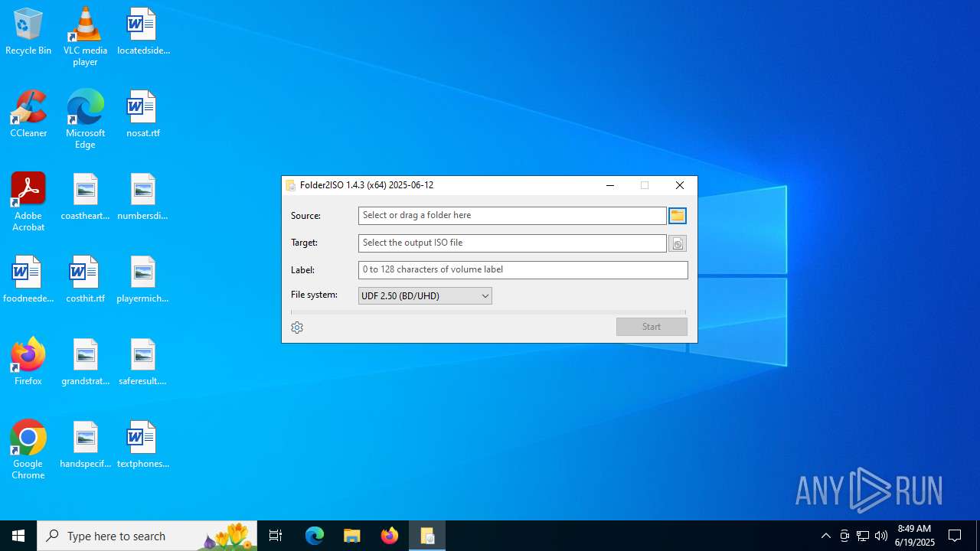Launch Firefox from the taskbar

(390, 536)
